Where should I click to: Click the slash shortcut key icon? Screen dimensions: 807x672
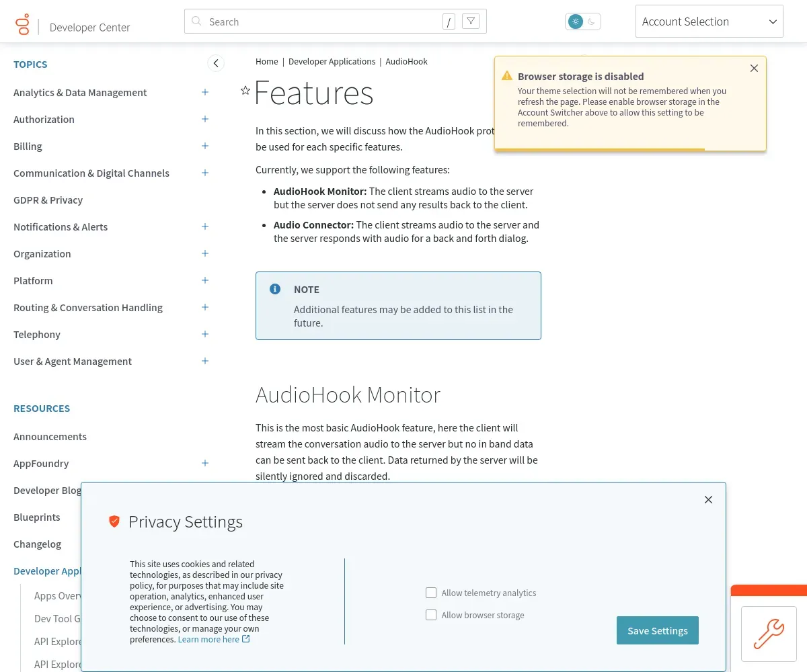click(449, 22)
